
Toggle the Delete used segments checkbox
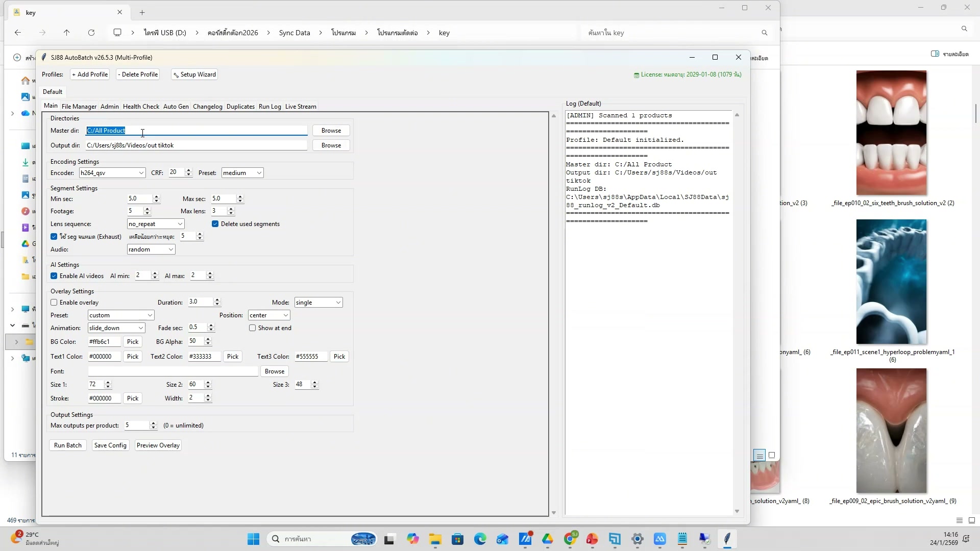[215, 224]
